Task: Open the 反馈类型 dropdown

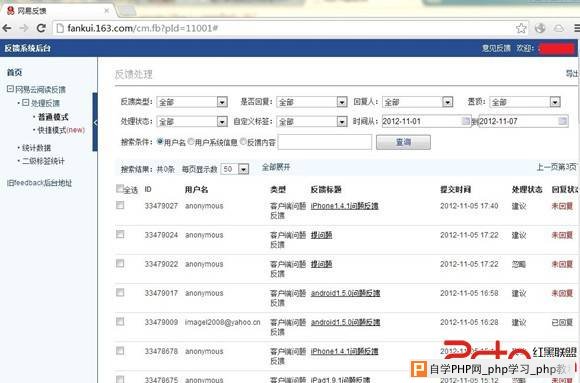Action: 192,102
